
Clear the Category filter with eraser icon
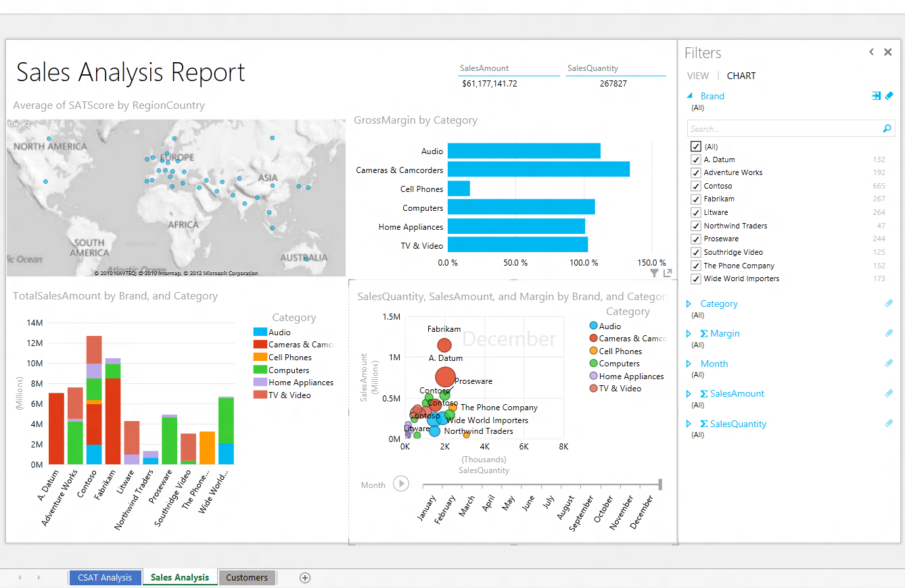tap(889, 303)
